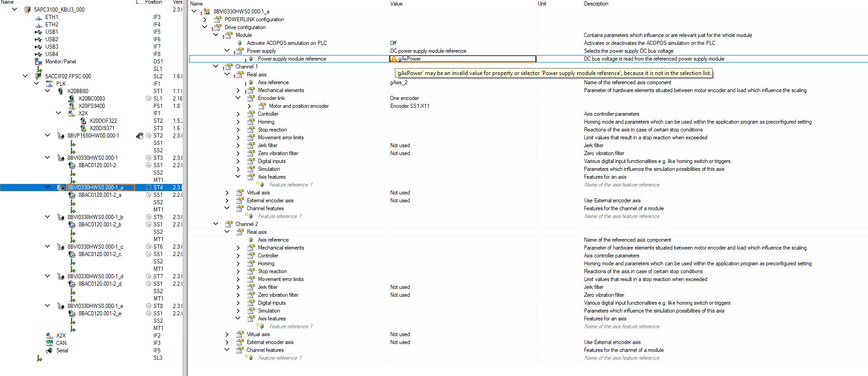Click the 'One encoder' value
868x376 pixels.
click(405, 98)
